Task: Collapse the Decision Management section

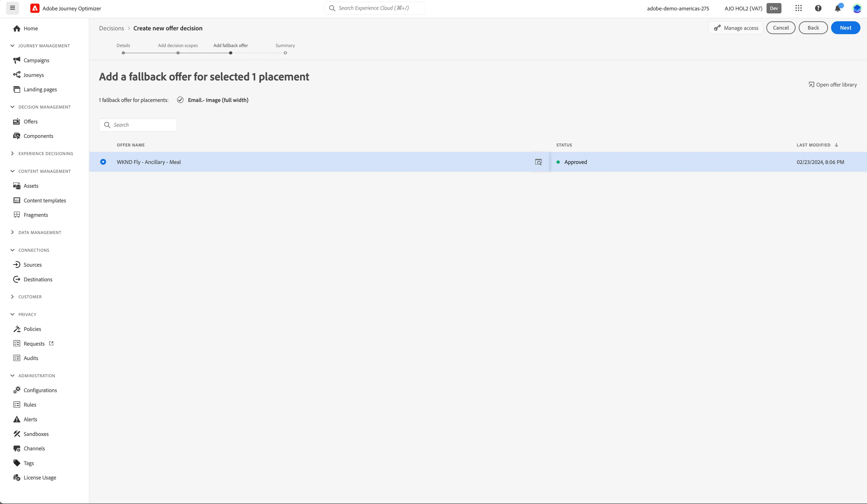Action: coord(12,107)
